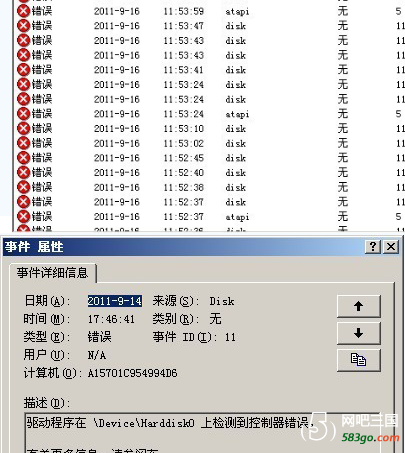
Task: Click error icon of the 11:53:59 atapi event
Action: tap(23, 11)
